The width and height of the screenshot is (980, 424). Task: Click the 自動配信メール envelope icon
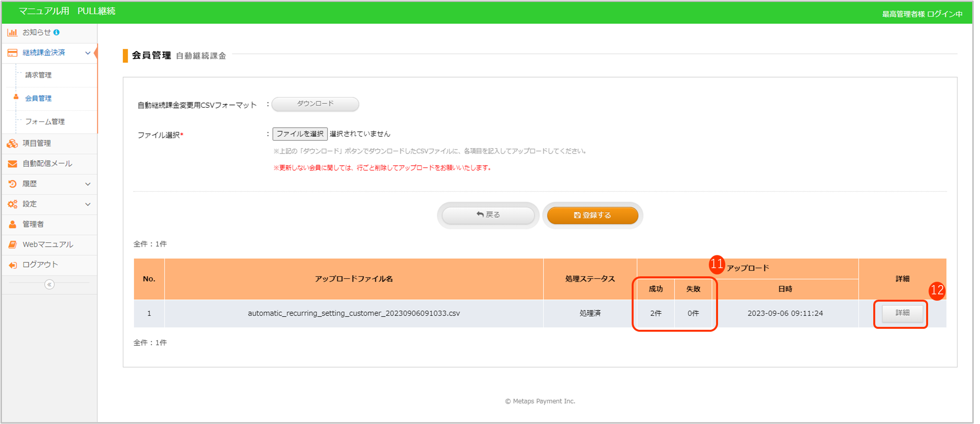(12, 164)
